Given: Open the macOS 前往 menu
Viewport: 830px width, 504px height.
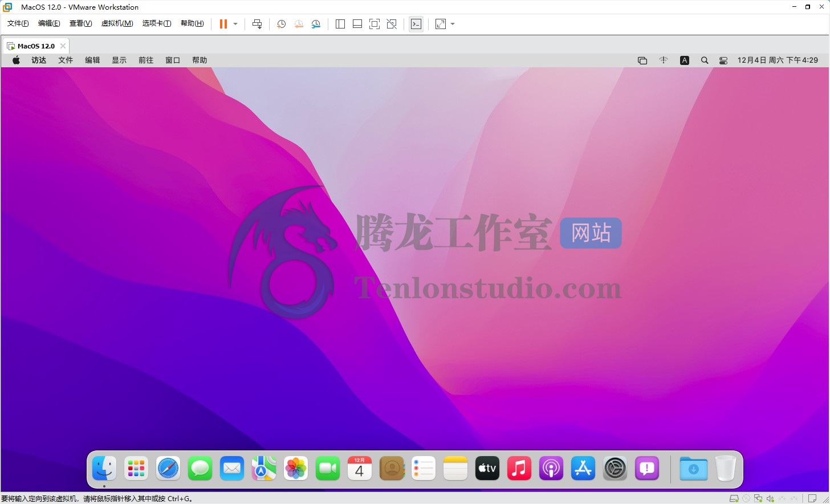Looking at the screenshot, I should pyautogui.click(x=146, y=60).
